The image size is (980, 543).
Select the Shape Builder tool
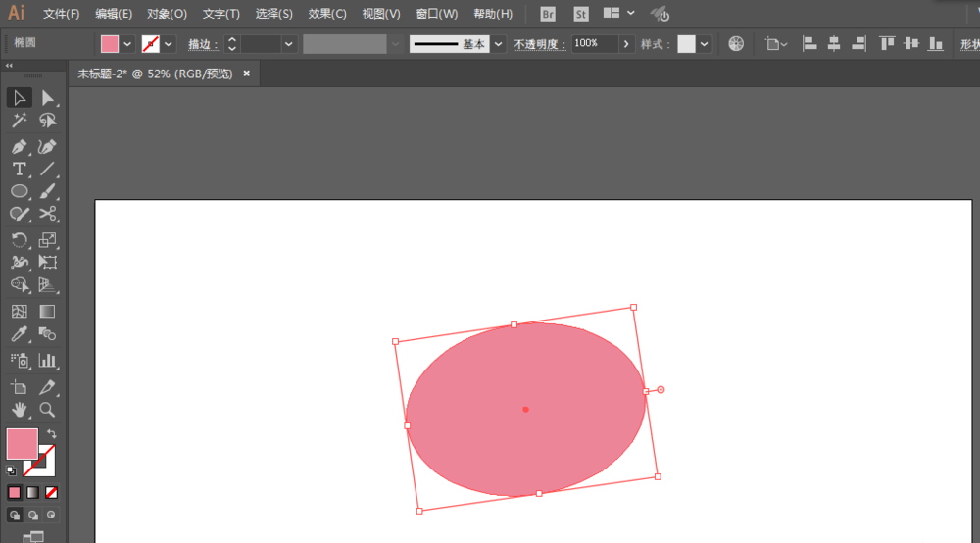tap(19, 285)
